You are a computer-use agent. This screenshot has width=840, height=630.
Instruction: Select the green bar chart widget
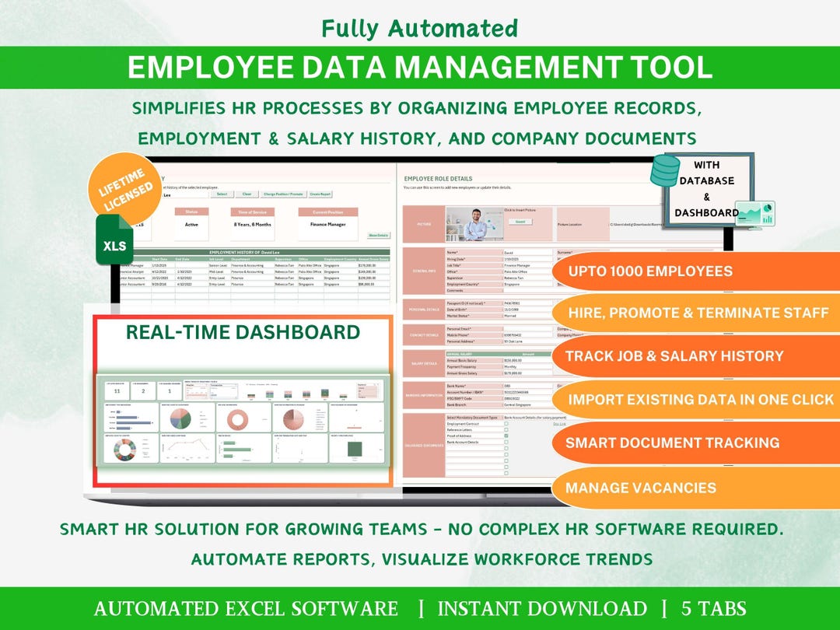click(236, 448)
